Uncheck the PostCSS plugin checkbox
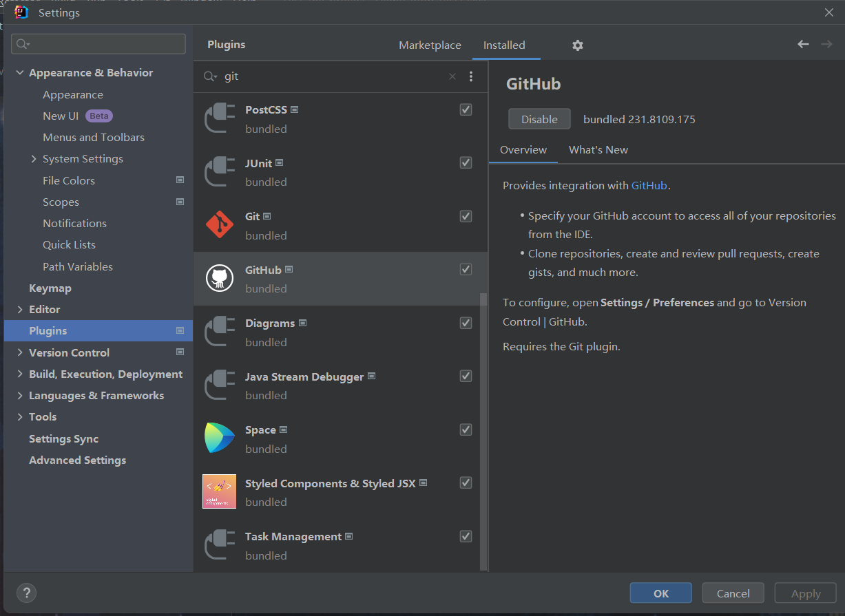This screenshot has width=845, height=616. [x=466, y=109]
